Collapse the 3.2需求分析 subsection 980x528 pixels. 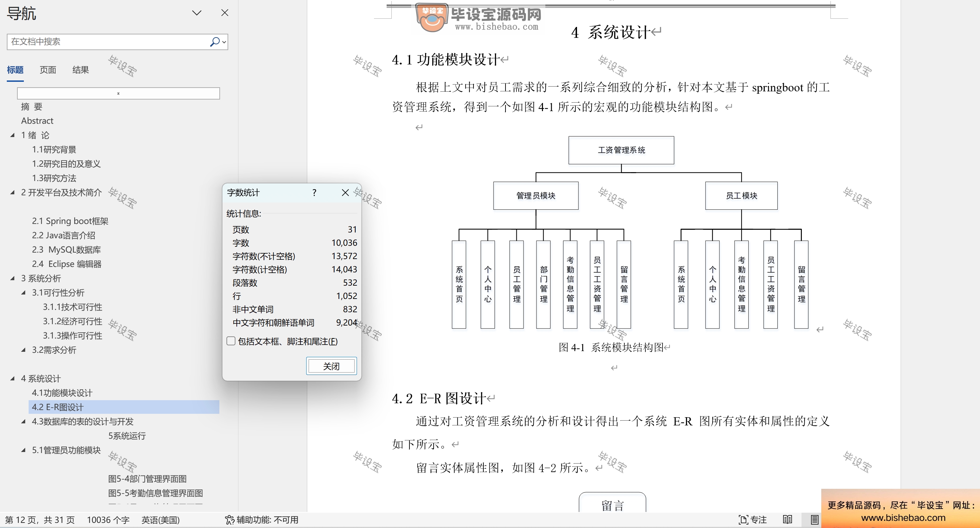(24, 350)
